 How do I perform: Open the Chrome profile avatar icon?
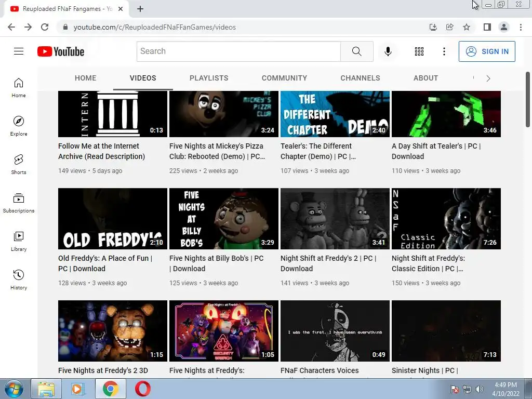[504, 27]
